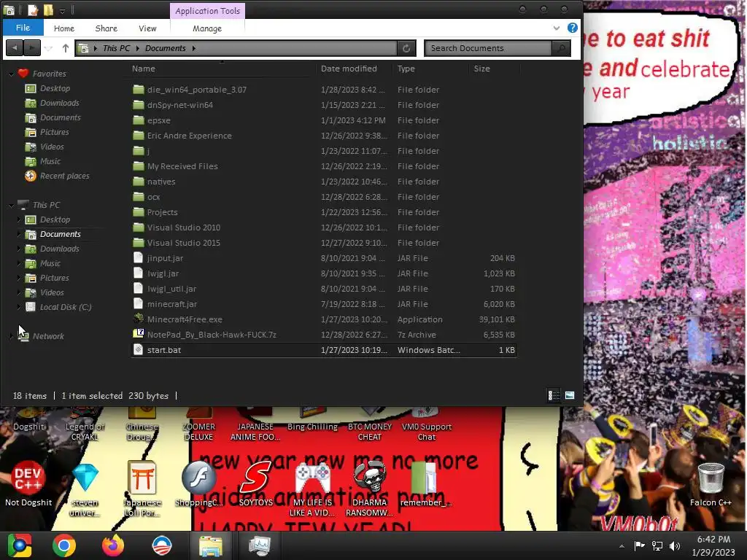Click the Forward navigation arrow
Image resolution: width=747 pixels, height=560 pixels.
pos(31,48)
